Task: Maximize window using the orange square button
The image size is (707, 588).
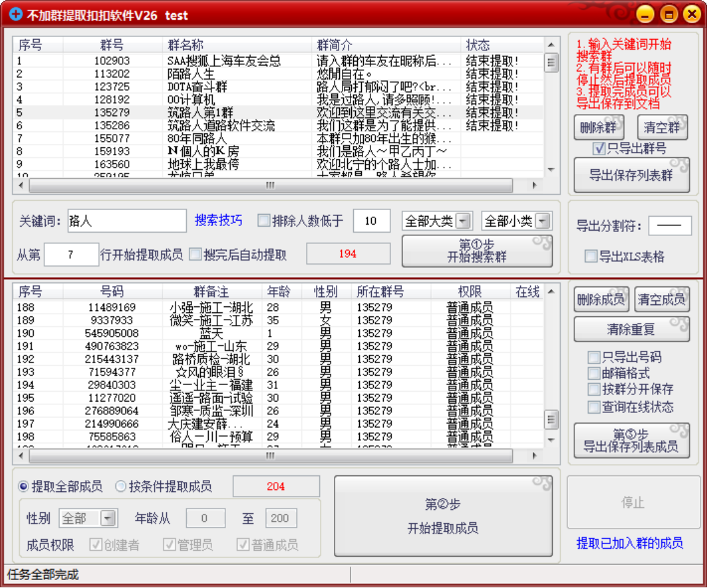Action: tap(669, 15)
